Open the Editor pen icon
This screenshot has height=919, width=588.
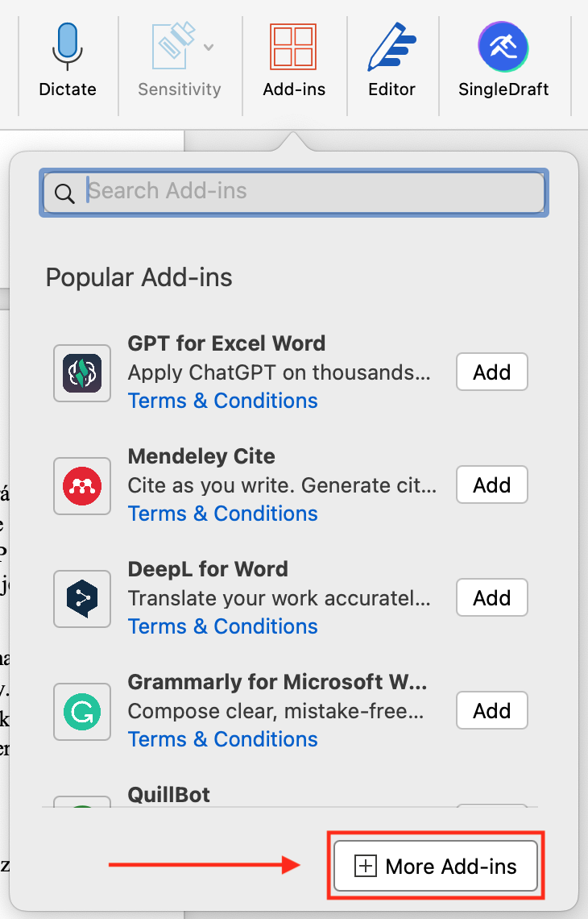click(x=392, y=46)
